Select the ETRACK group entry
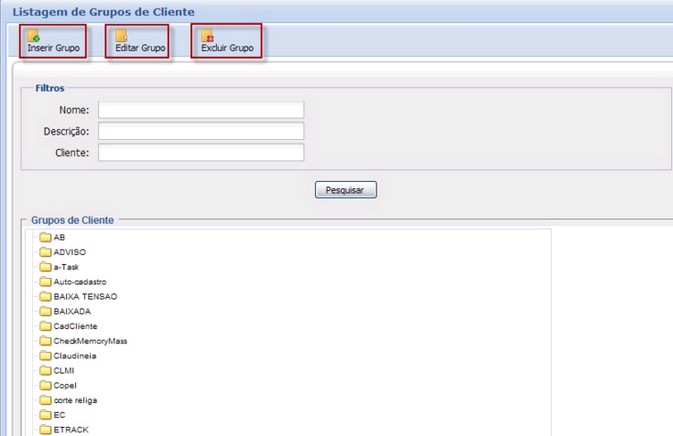 click(70, 429)
